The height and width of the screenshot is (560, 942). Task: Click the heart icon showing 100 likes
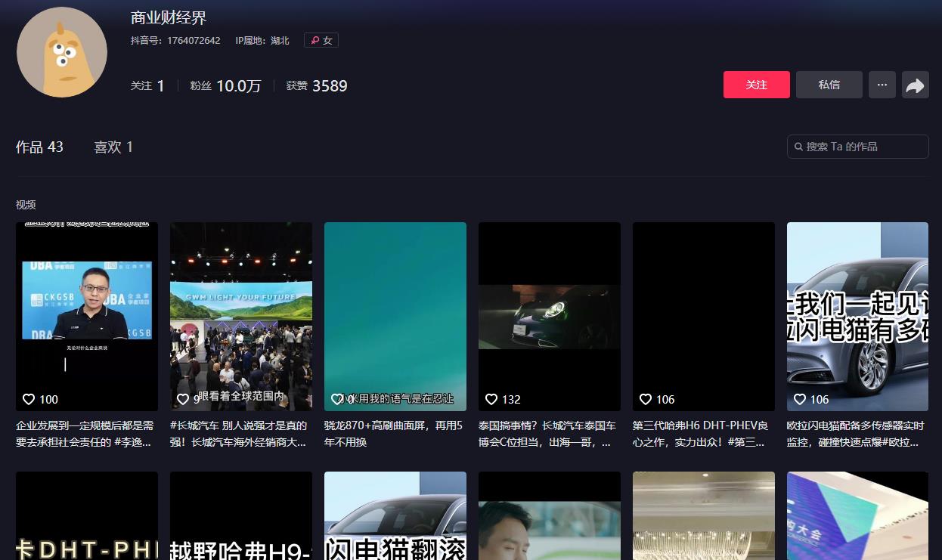pos(29,399)
